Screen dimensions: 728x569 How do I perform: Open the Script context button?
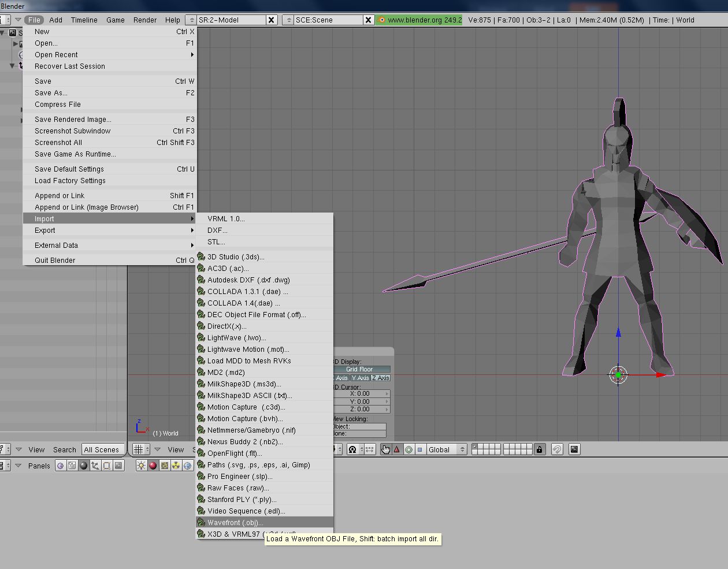coord(72,466)
